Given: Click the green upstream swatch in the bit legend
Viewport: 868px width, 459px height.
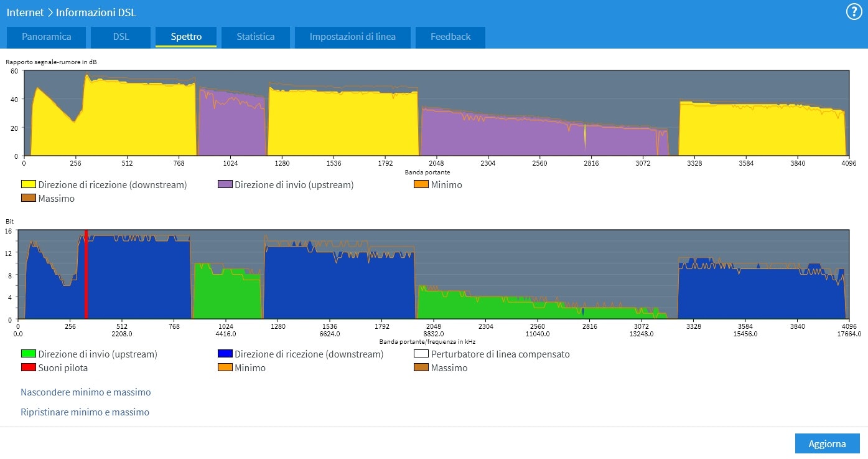Looking at the screenshot, I should [28, 354].
